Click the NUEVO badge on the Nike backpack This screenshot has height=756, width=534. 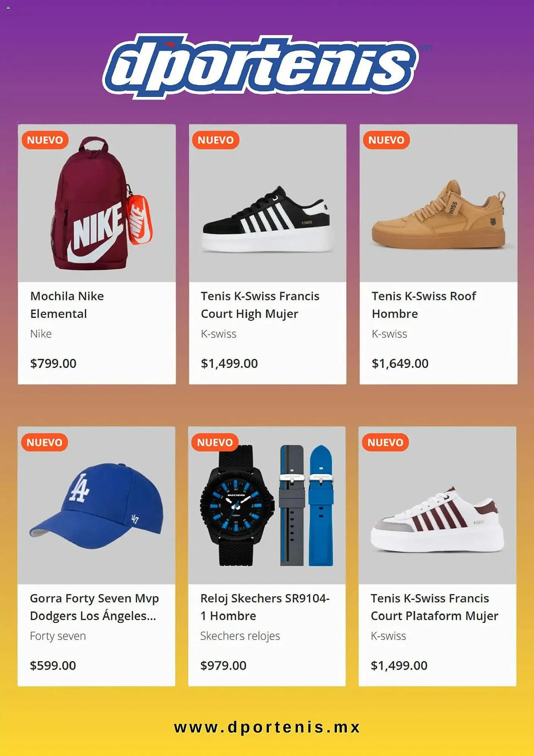coord(45,140)
